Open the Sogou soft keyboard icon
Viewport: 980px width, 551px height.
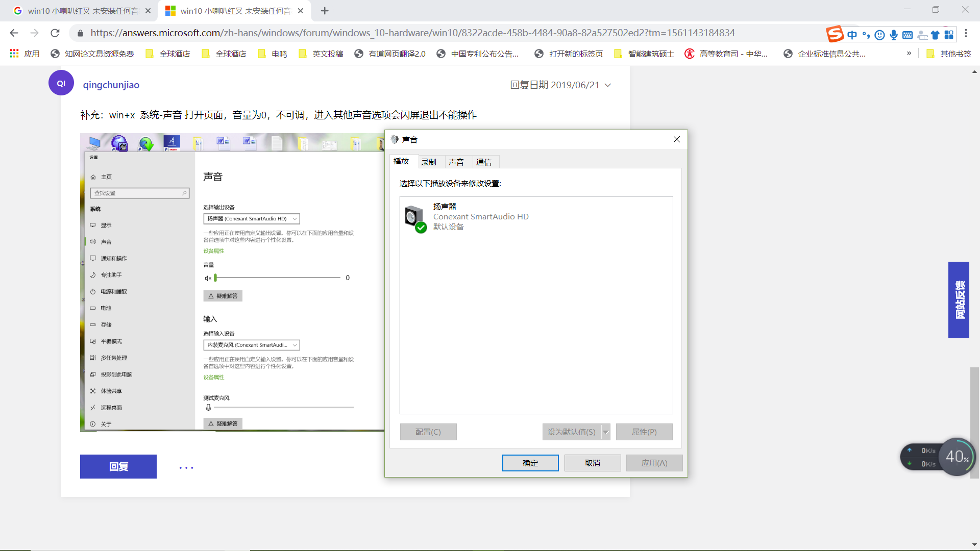click(x=908, y=35)
